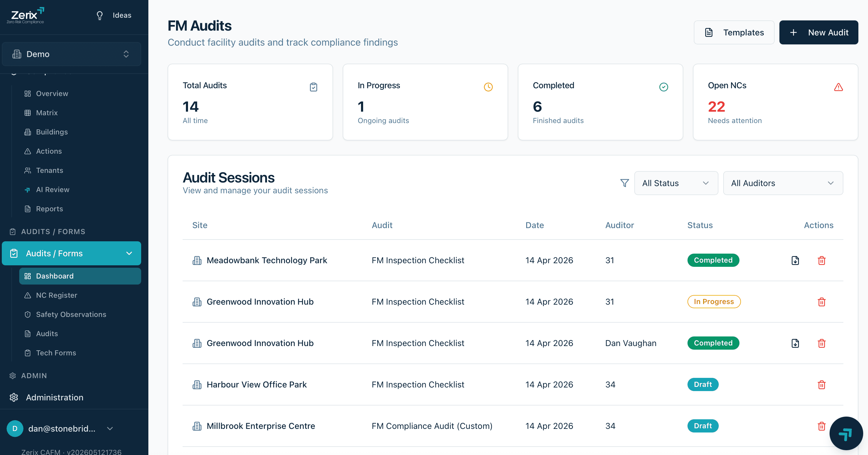This screenshot has width=868, height=455.
Task: Delete the Millbrook Enterprise Centre audit
Action: click(821, 426)
